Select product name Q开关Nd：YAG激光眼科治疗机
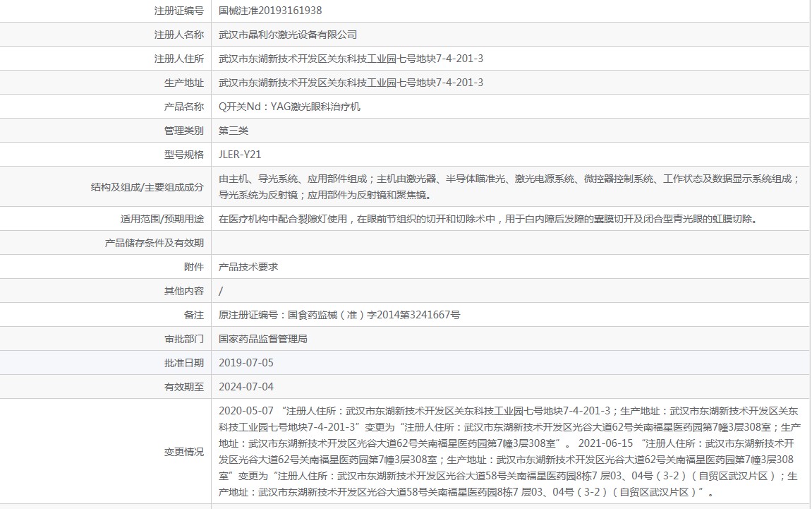 click(x=289, y=107)
